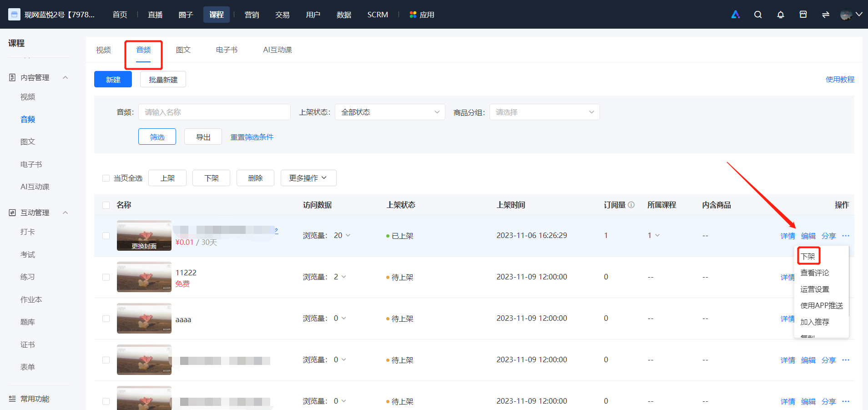Screen dimensions: 868x410
Task: Click the blue 新建 button
Action: point(113,79)
